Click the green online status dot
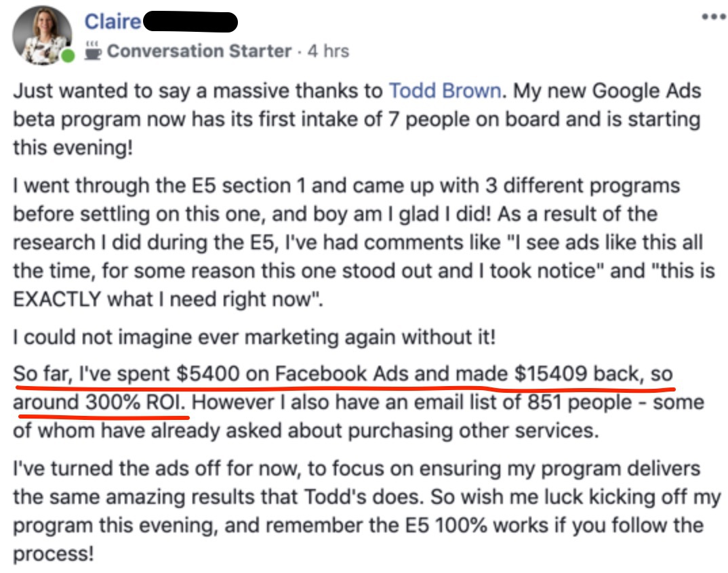Image resolution: width=728 pixels, height=573 pixels. [x=68, y=56]
